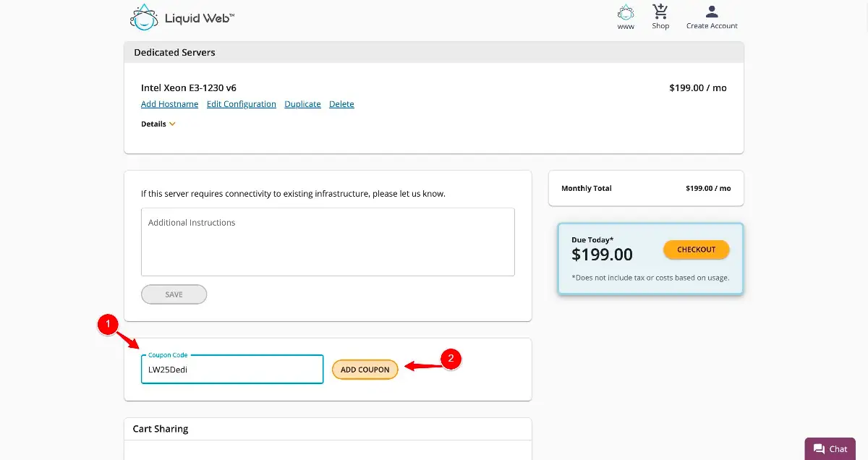868x460 pixels.
Task: Click the Checkout button
Action: (x=696, y=250)
